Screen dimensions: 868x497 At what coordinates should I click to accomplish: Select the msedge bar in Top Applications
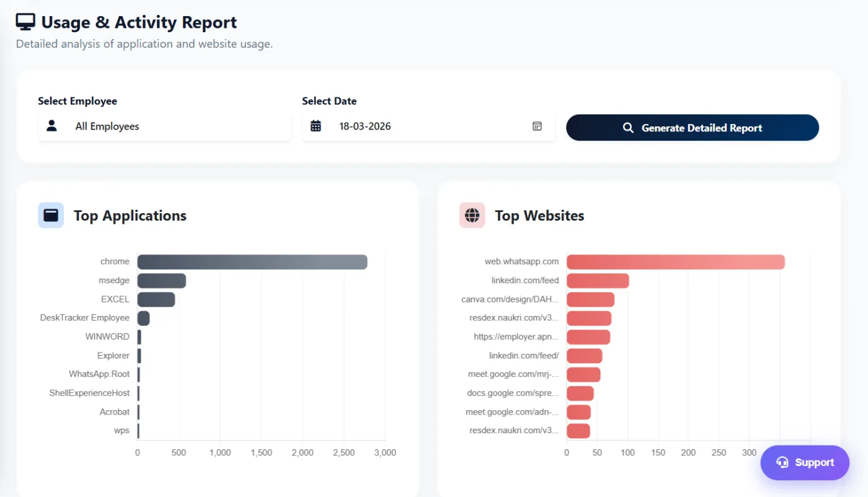[x=162, y=281]
